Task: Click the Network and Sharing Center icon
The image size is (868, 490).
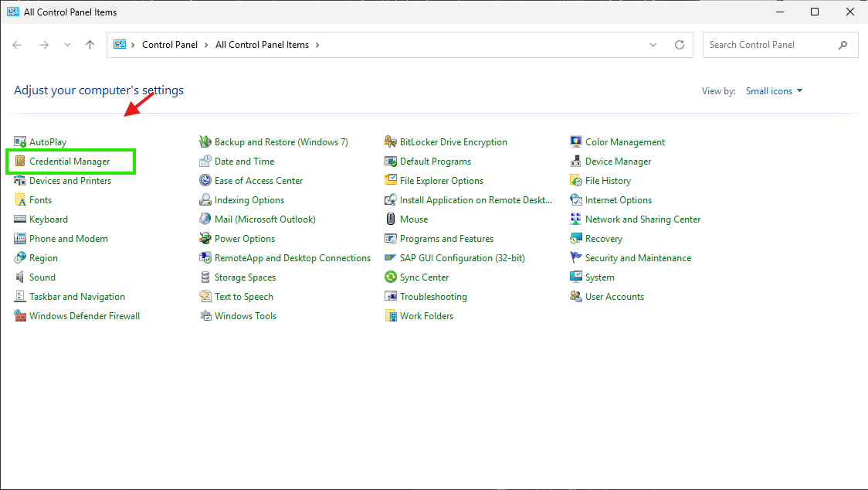Action: 576,219
